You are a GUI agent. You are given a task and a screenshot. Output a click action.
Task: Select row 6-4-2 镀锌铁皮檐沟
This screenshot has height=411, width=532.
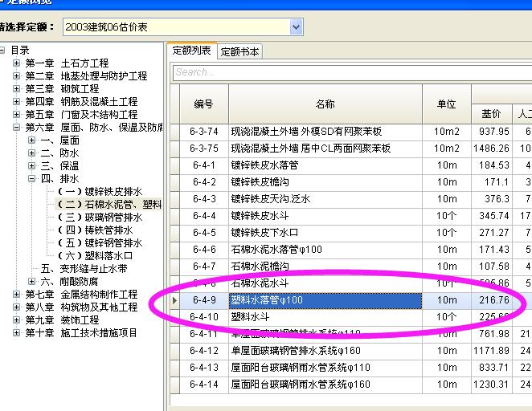(351, 182)
